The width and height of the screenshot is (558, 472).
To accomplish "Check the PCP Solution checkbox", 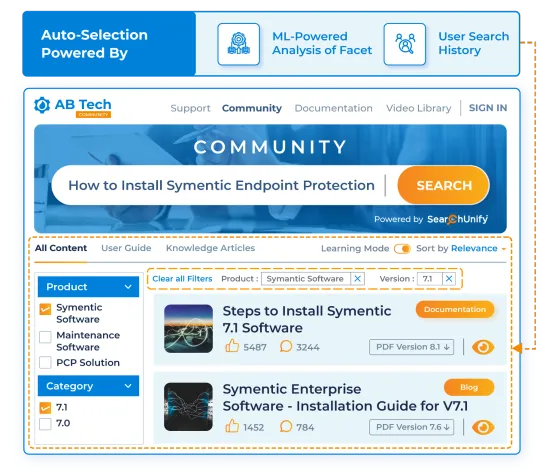I will (45, 362).
